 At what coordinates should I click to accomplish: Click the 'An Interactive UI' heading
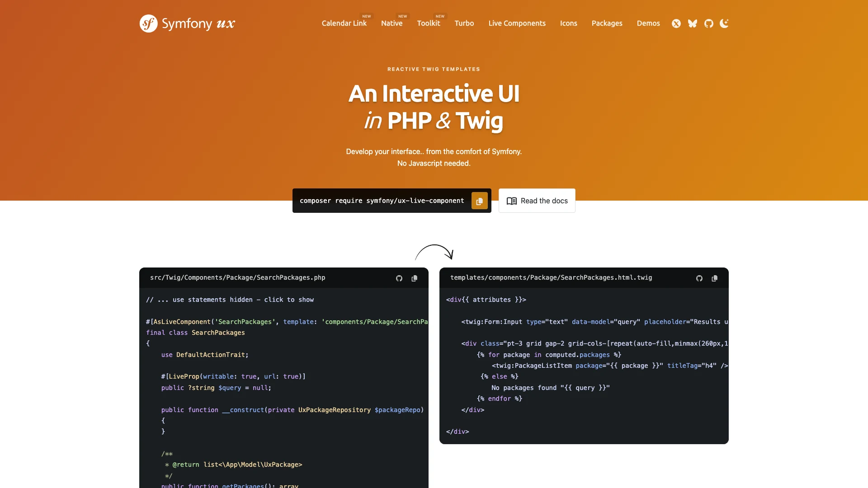[434, 94]
